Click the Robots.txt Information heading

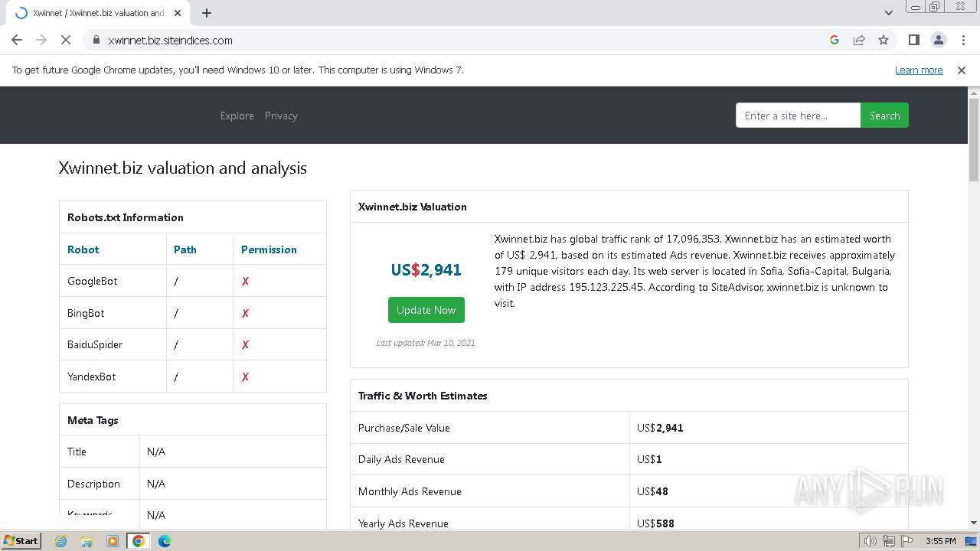click(126, 217)
